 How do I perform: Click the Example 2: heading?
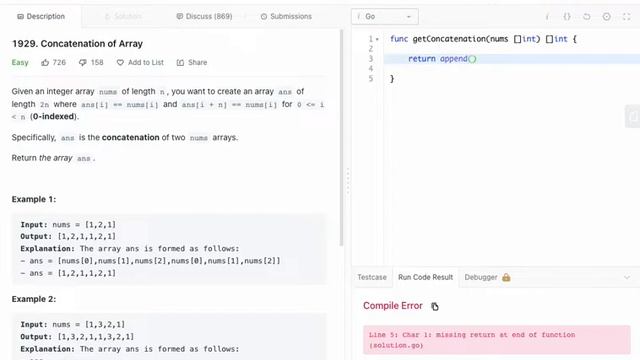[34, 299]
